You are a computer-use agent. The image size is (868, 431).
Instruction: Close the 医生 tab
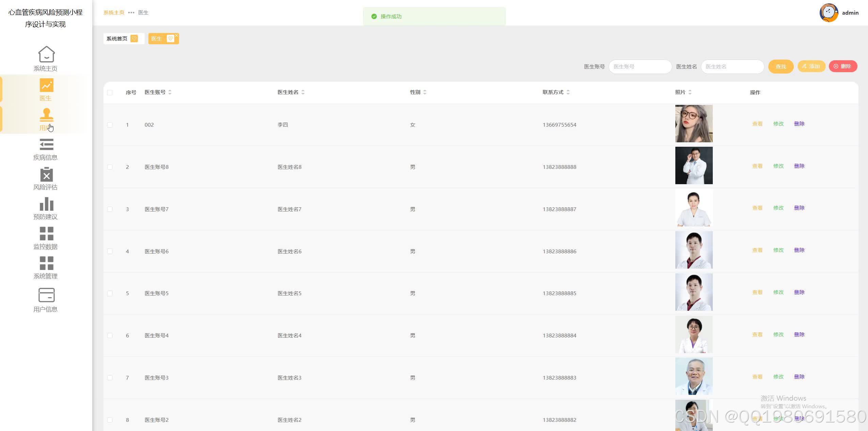(176, 35)
